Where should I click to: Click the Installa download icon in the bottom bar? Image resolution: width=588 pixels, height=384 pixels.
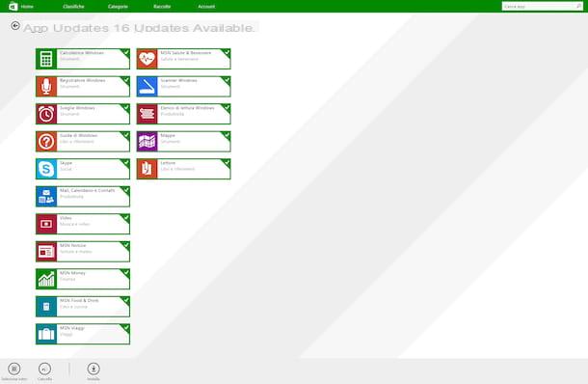[94, 369]
